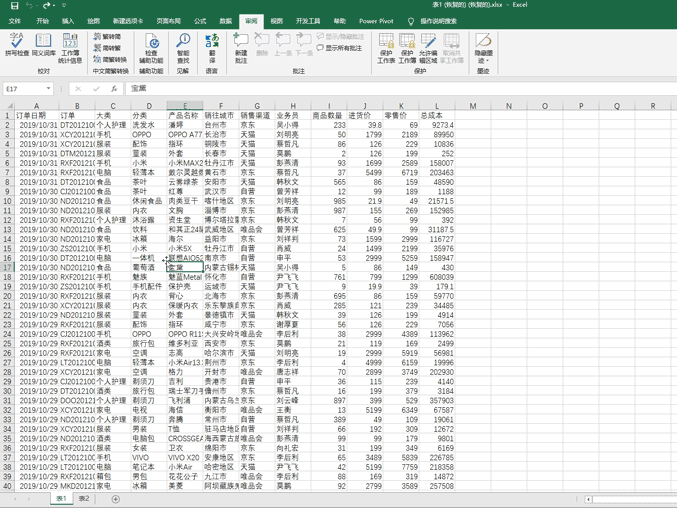The image size is (677, 508).
Task: Expand the Name Box dropdown arrow
Action: (x=48, y=88)
